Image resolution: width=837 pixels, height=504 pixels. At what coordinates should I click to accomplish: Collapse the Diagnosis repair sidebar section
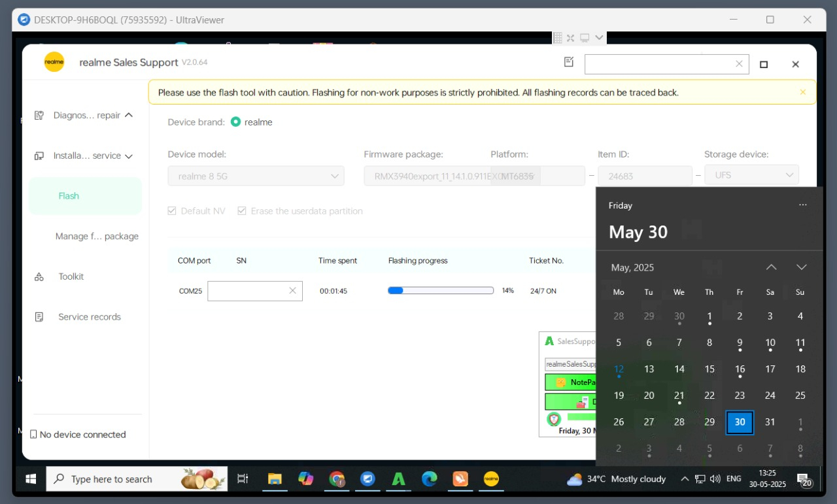(129, 115)
